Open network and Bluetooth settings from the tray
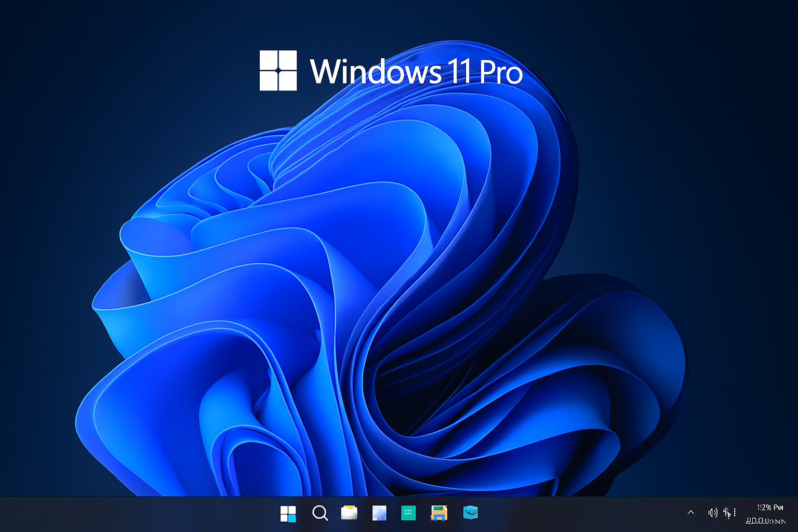Screen dimensions: 798x532 [726, 513]
